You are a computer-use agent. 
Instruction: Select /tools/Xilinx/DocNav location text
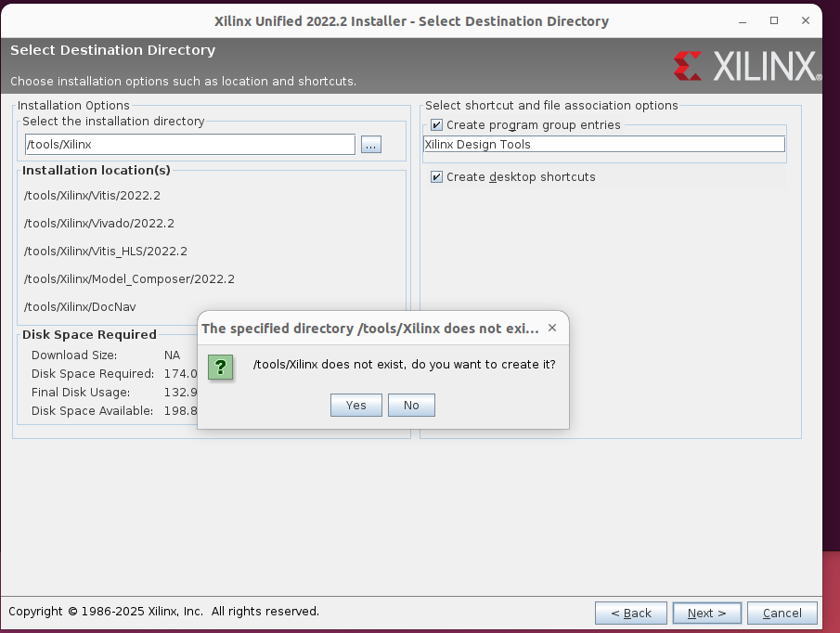[x=80, y=307]
